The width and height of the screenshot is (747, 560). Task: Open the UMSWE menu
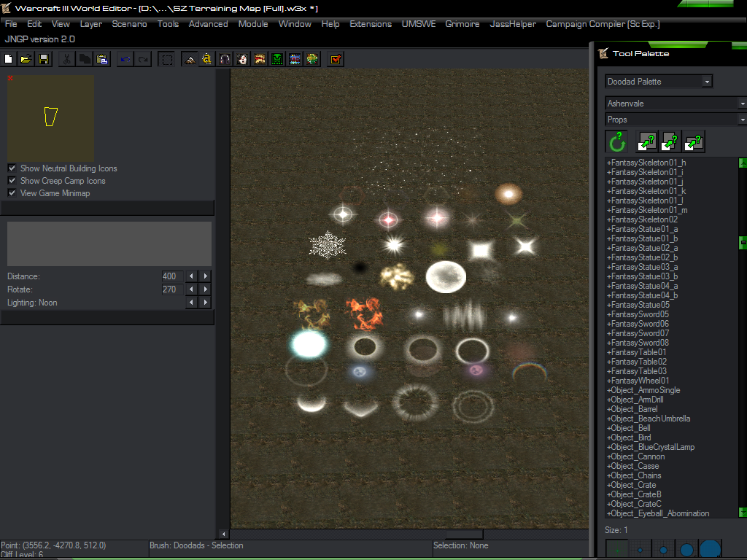[x=418, y=24]
